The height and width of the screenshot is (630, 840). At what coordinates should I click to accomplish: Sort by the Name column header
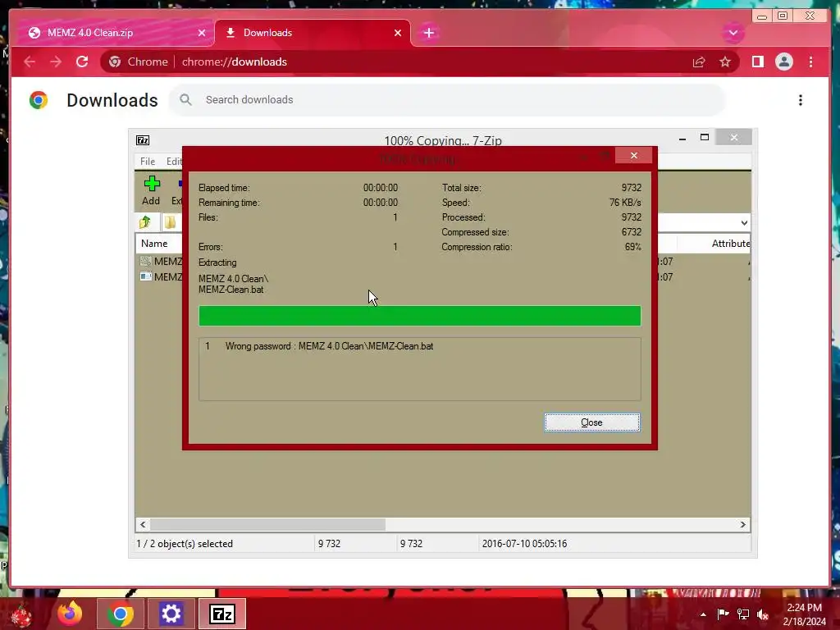tap(154, 243)
